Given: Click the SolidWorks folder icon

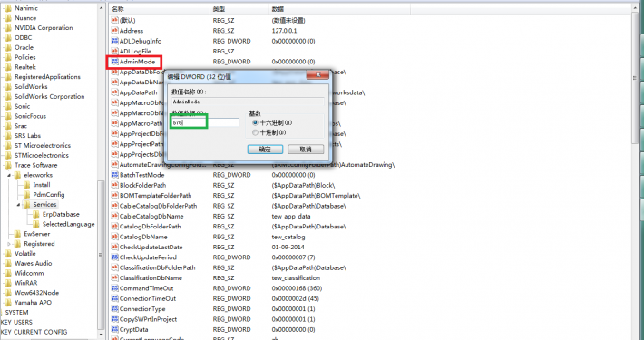Looking at the screenshot, I should 8,87.
